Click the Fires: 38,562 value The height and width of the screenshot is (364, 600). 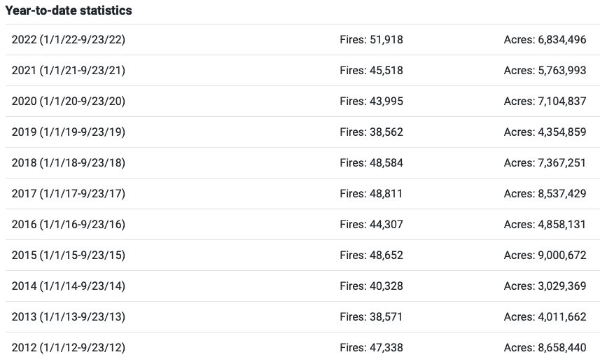tap(371, 132)
